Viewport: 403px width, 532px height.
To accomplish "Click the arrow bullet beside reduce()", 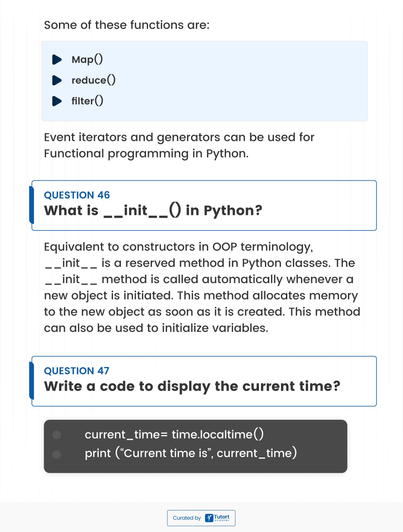I will (57, 80).
